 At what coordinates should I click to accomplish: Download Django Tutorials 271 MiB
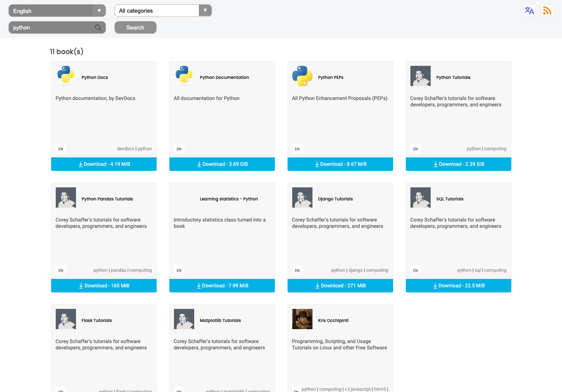click(x=340, y=286)
